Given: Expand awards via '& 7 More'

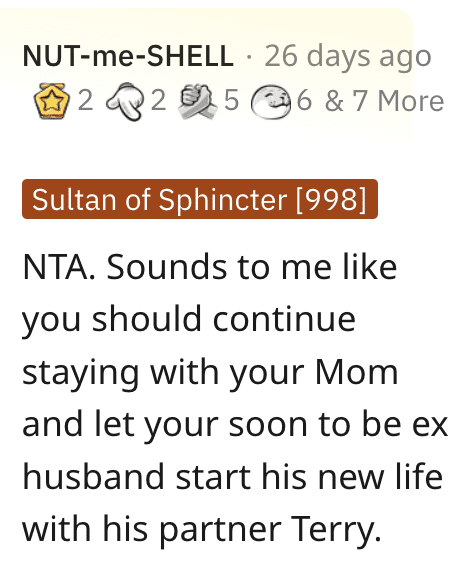Looking at the screenshot, I should [384, 101].
